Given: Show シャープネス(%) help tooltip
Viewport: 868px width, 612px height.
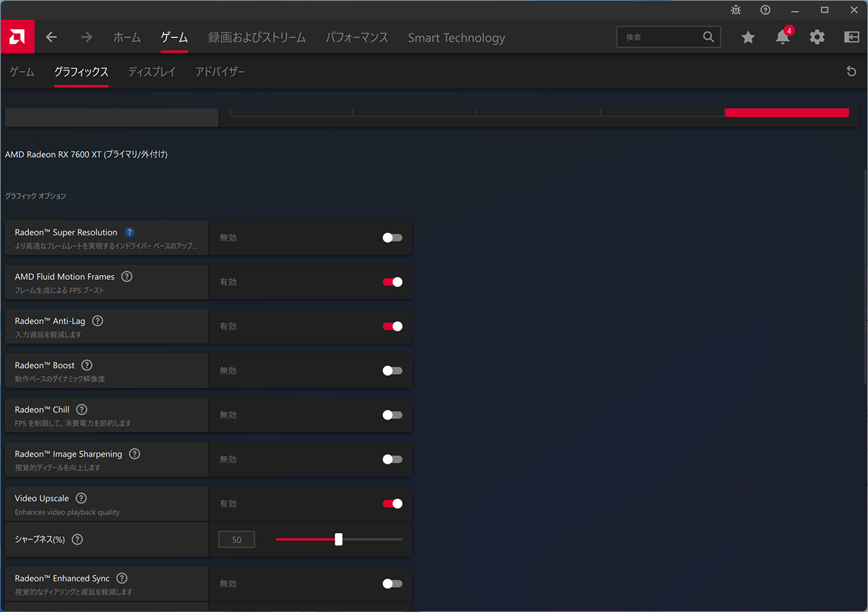Looking at the screenshot, I should coord(77,539).
